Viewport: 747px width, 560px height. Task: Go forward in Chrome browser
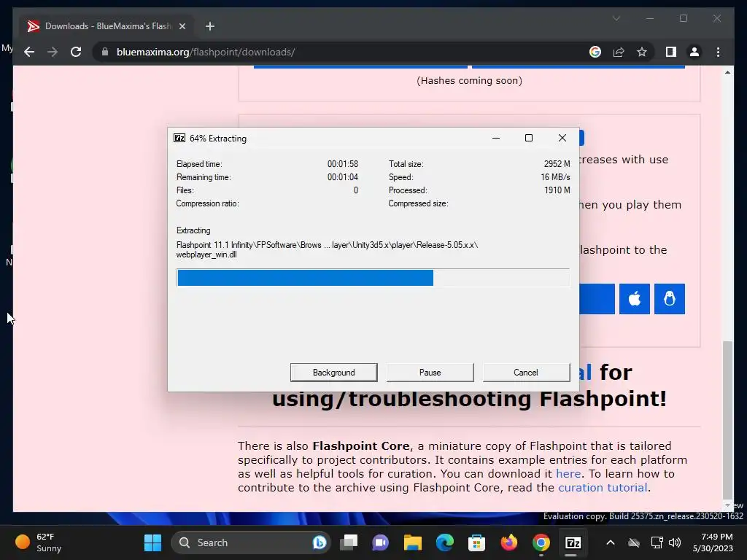pyautogui.click(x=53, y=52)
